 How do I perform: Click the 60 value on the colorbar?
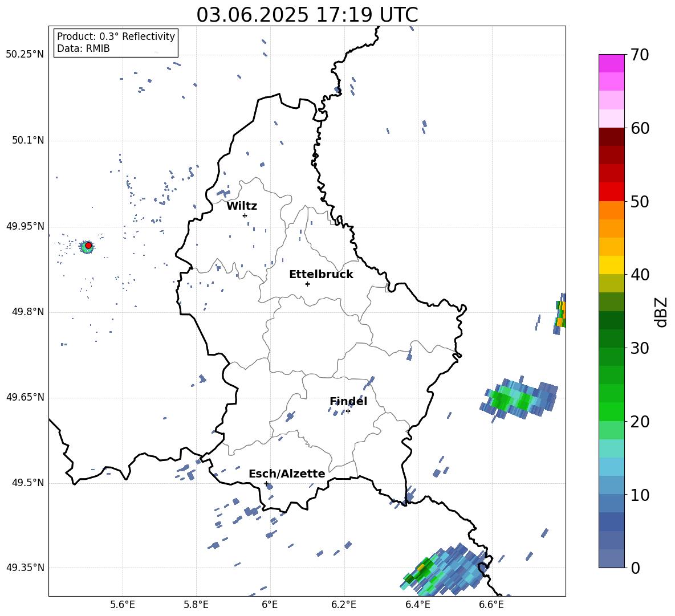(640, 128)
